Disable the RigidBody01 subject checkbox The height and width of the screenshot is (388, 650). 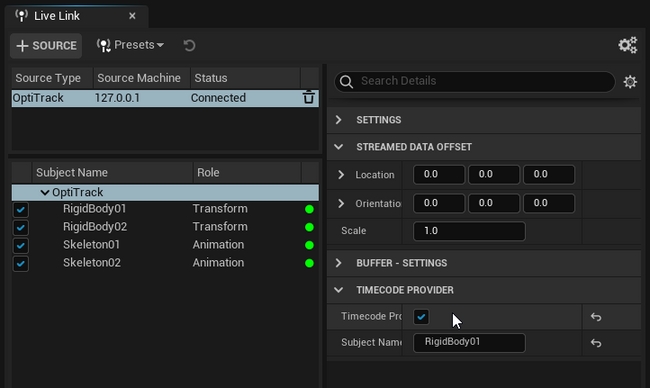click(21, 210)
